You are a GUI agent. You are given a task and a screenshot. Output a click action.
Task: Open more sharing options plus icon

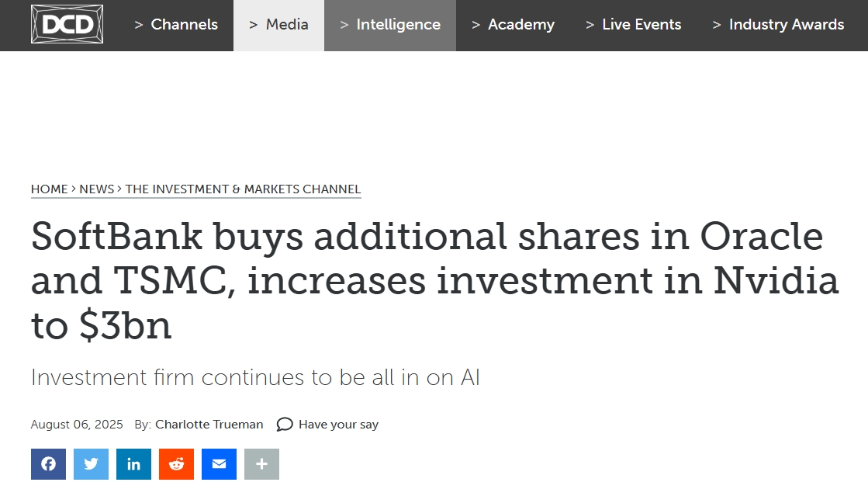tap(261, 464)
